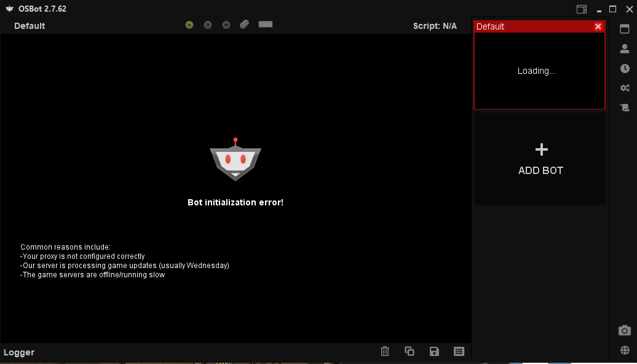This screenshot has height=364, width=637.
Task: Close the Default bot tab with the red X
Action: [598, 26]
